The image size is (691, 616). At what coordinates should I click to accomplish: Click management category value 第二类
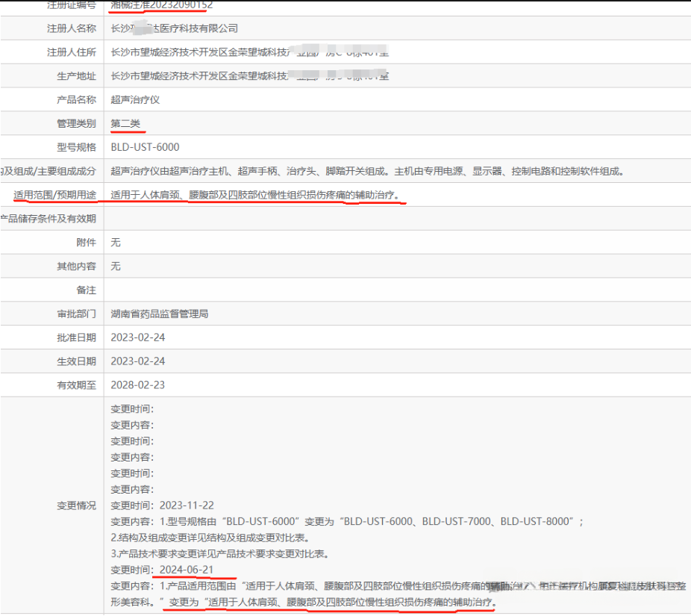(x=125, y=123)
